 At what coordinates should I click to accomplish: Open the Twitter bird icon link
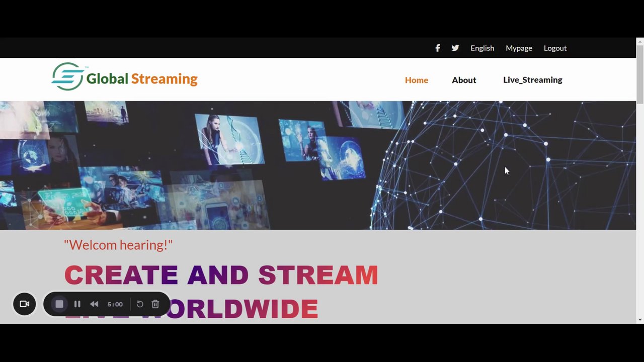[x=455, y=48]
